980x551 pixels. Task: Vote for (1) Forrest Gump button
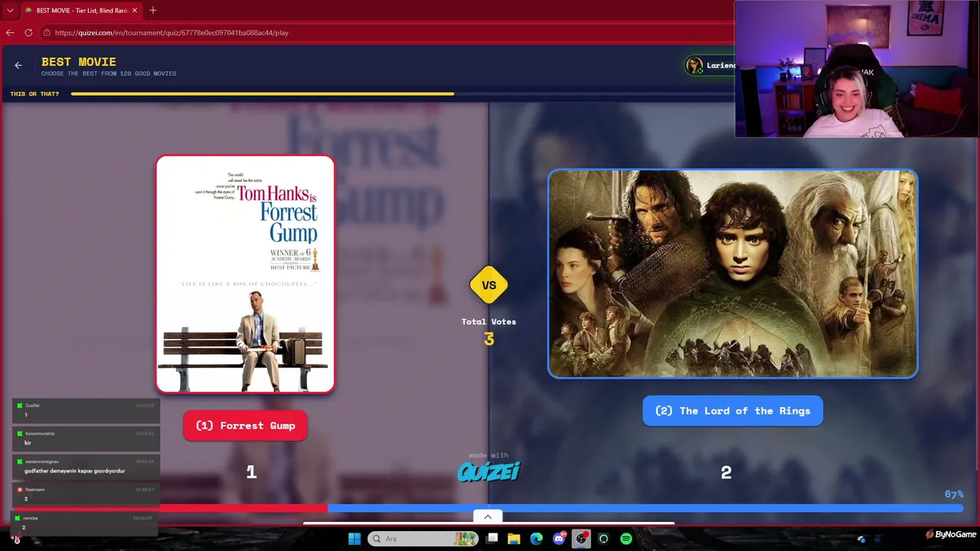[x=245, y=425]
